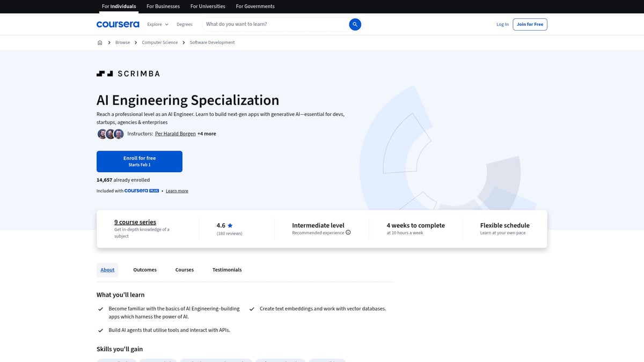Click the Skills you'll gain heading
The image size is (644, 362).
pyautogui.click(x=120, y=349)
